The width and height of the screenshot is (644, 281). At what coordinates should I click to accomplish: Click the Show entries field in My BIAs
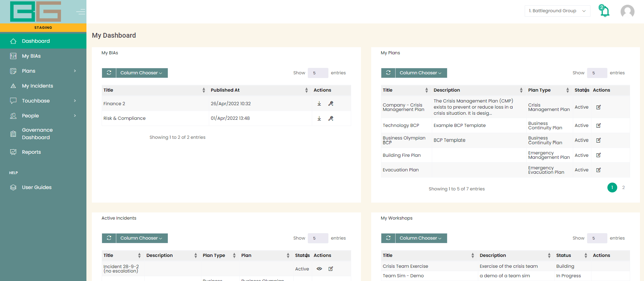tap(318, 73)
